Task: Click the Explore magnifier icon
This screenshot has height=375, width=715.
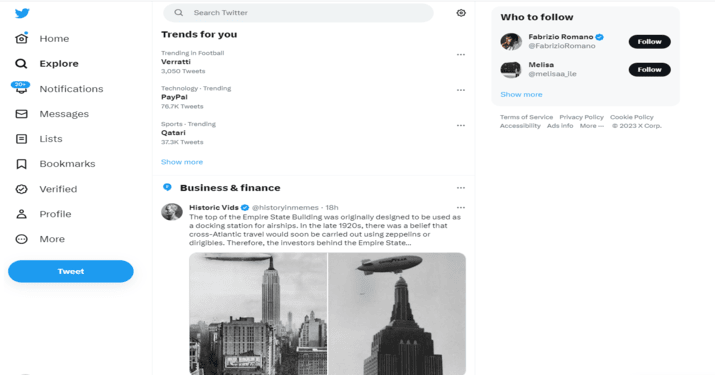Action: point(21,63)
